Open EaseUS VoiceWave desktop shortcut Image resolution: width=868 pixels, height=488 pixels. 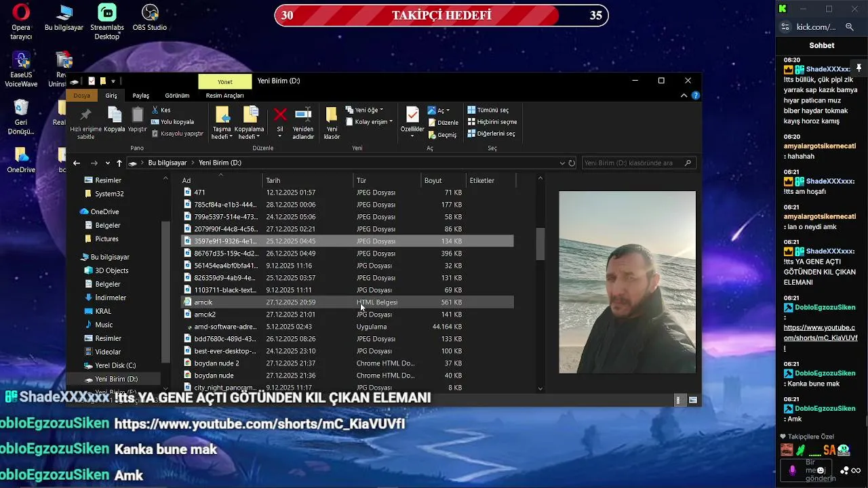click(21, 70)
